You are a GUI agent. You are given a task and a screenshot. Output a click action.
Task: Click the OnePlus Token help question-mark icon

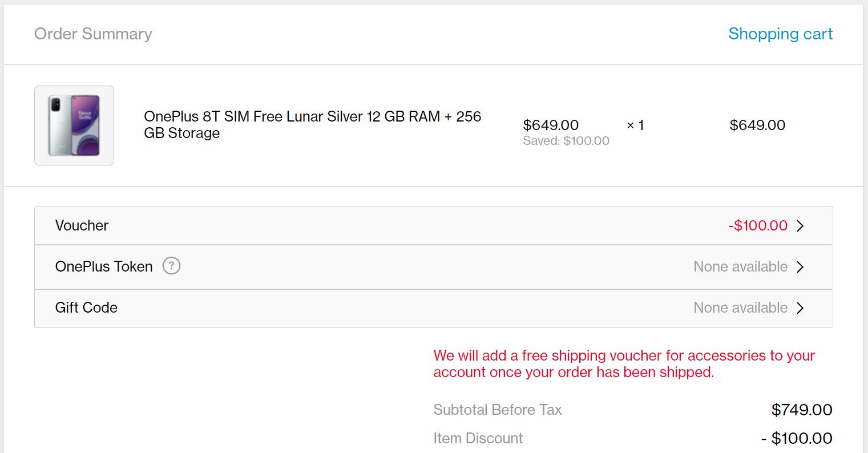pyautogui.click(x=171, y=266)
